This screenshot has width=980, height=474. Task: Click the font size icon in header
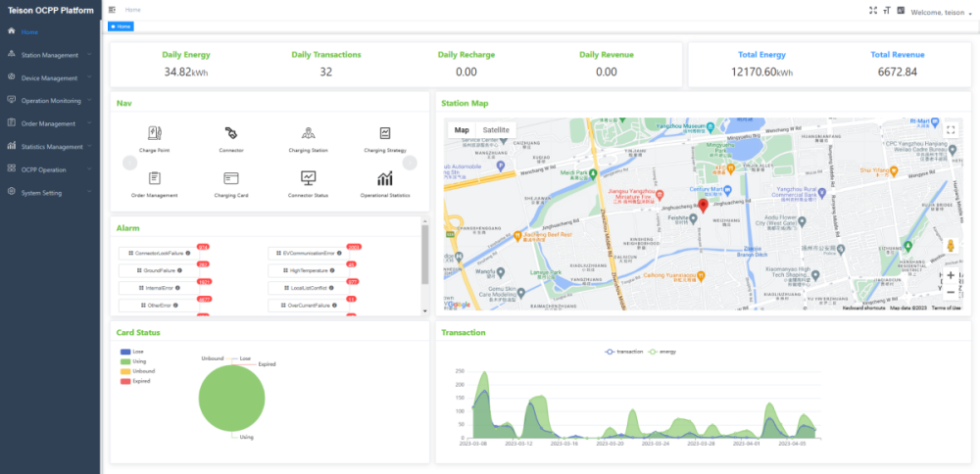click(887, 10)
